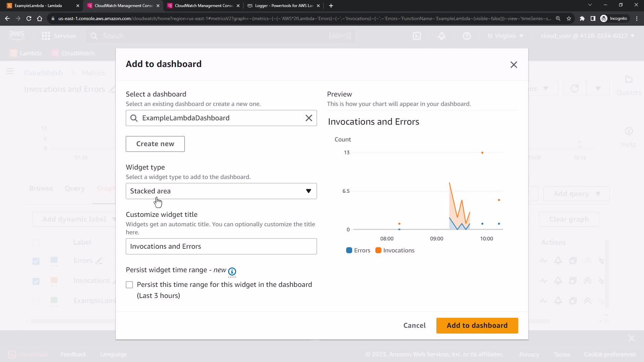Click the browser home icon

[x=40, y=18]
